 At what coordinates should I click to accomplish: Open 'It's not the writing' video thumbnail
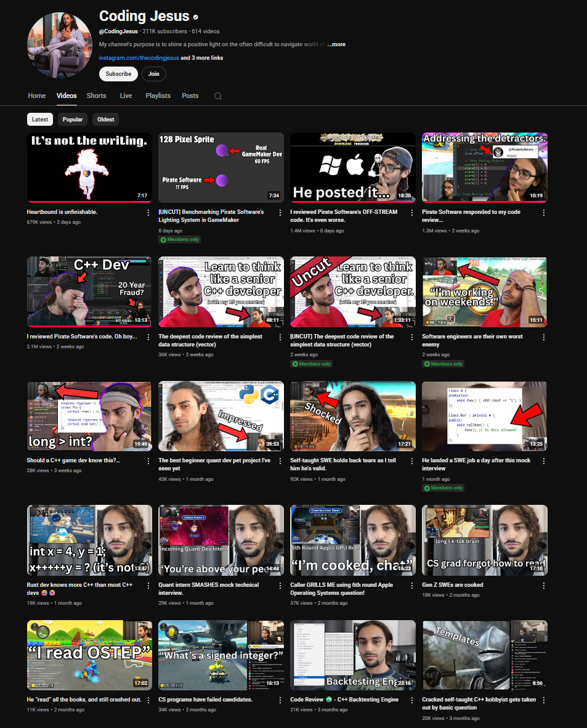click(89, 168)
